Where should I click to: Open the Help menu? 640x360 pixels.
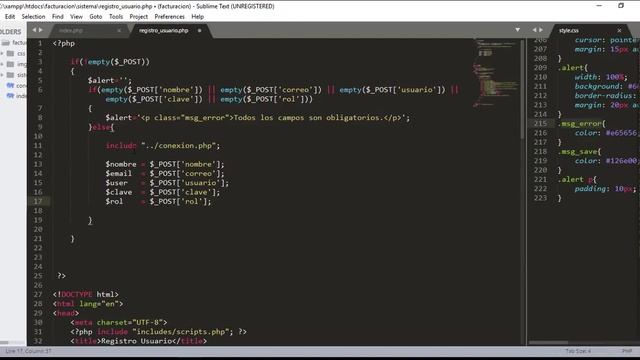(198, 17)
